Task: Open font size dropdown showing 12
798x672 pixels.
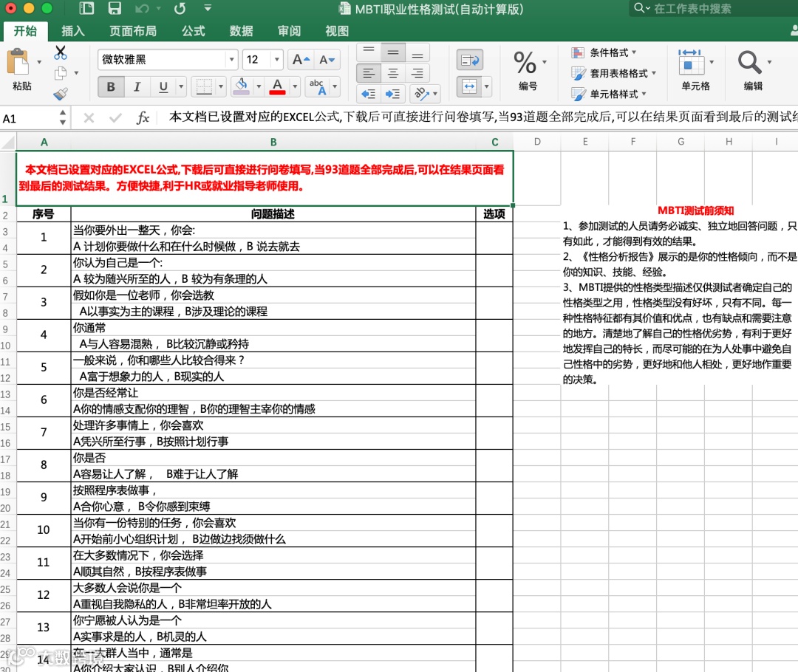Action: tap(277, 60)
